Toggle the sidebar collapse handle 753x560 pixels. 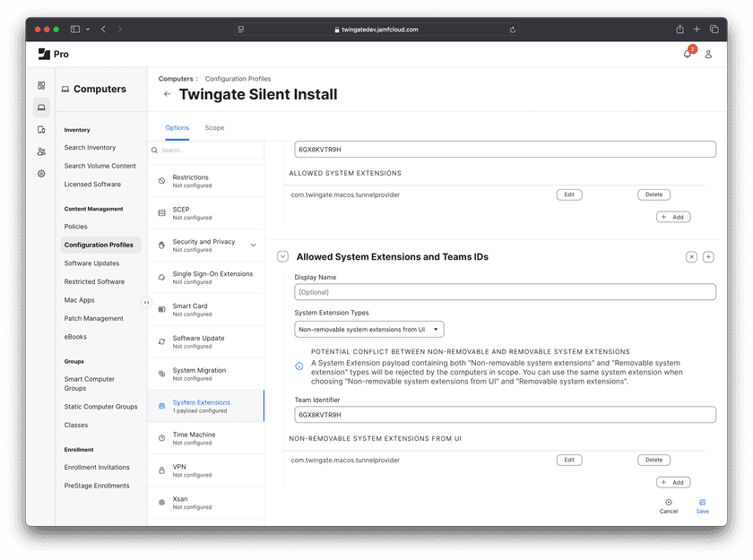tap(146, 302)
